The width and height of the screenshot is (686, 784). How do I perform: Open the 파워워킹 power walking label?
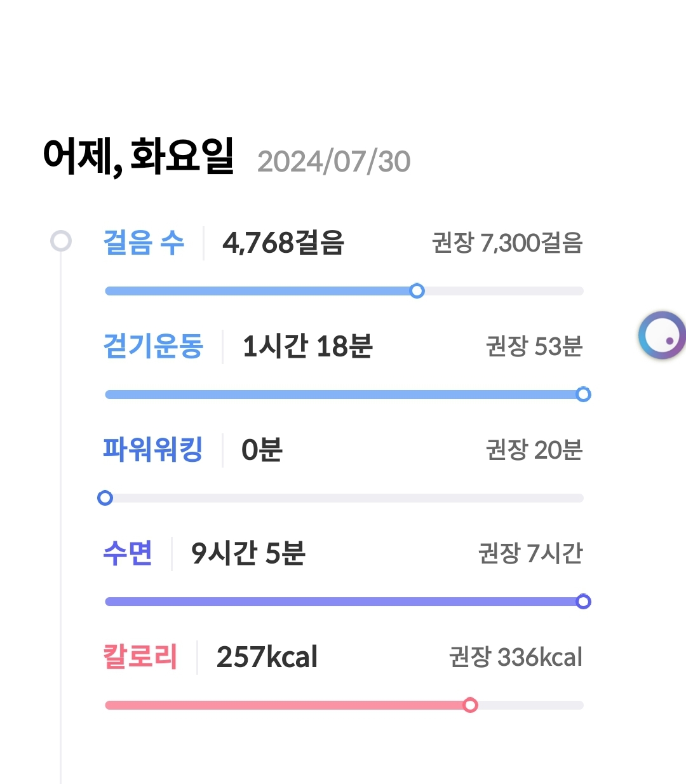click(153, 450)
